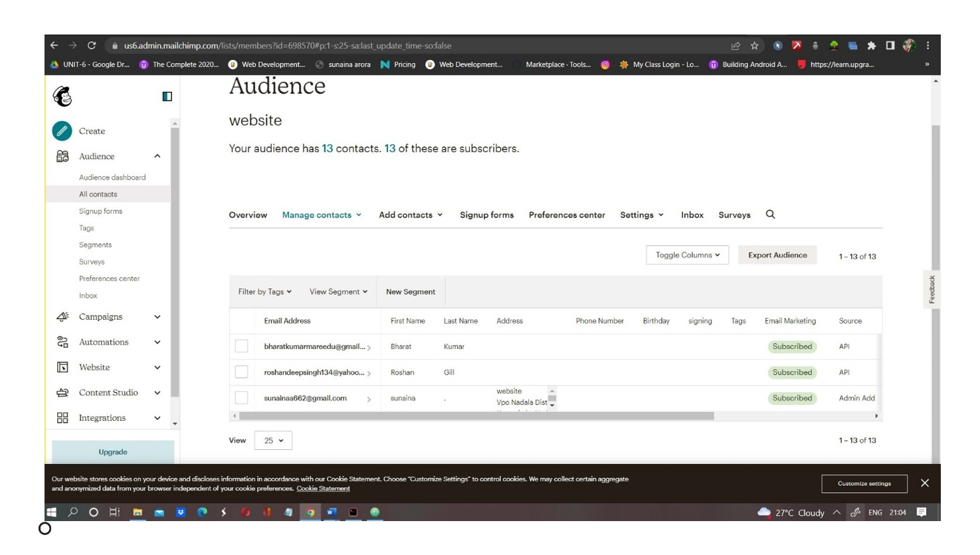Click the Mailchimp Freddie logo
Screen dimensions: 980x555
[x=62, y=96]
